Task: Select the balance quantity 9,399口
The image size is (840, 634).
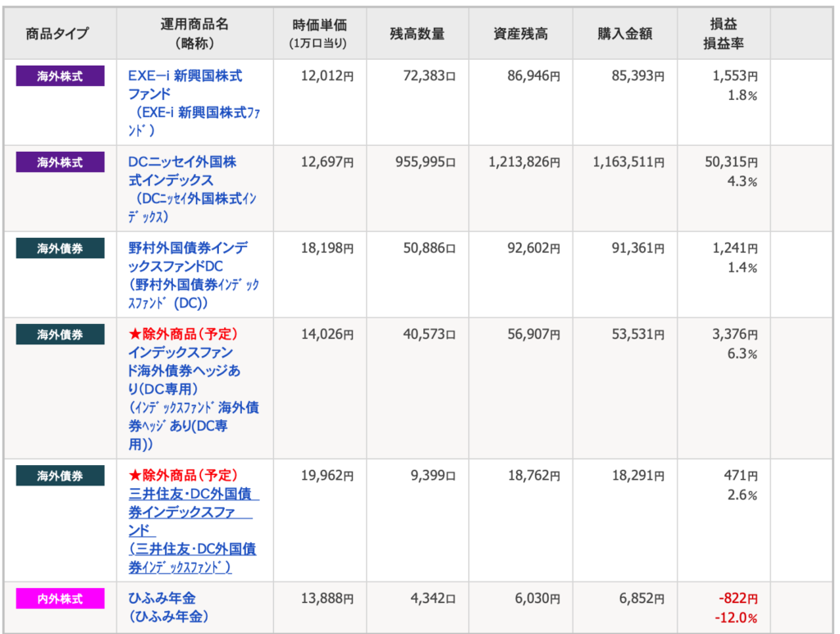Action: click(433, 476)
